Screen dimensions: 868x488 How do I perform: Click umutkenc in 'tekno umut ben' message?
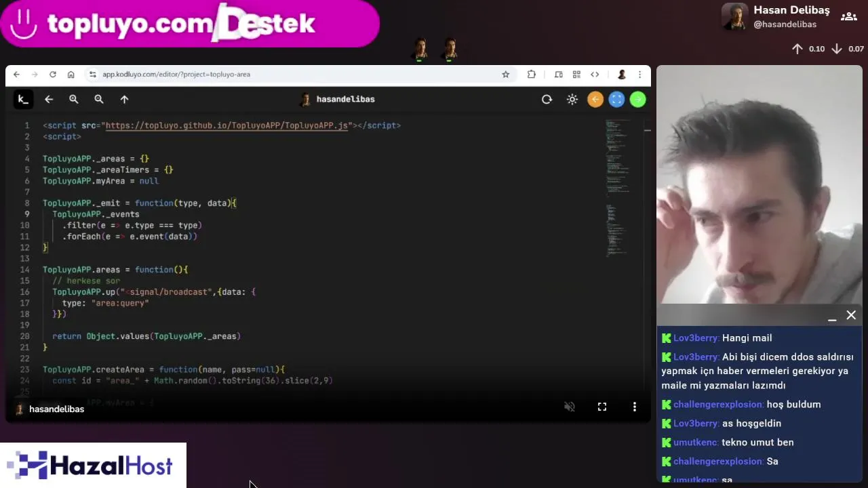tap(696, 443)
